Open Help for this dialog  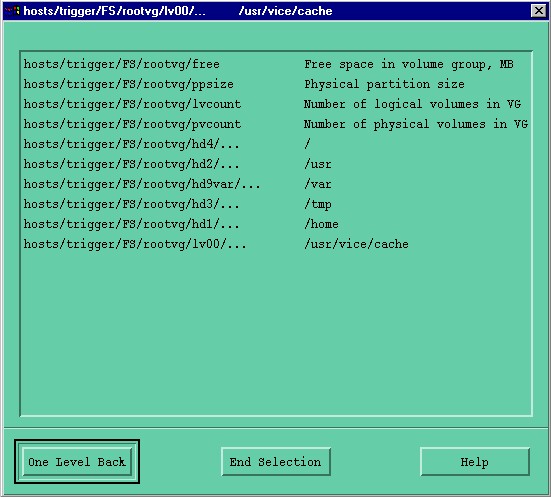pos(475,462)
